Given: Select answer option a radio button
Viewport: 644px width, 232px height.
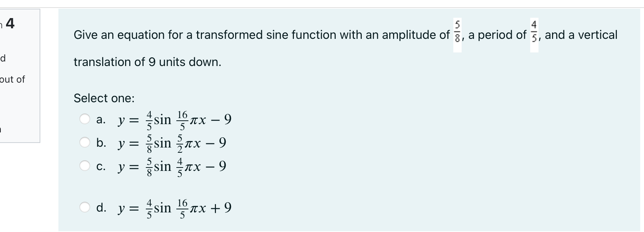Looking at the screenshot, I should [84, 119].
